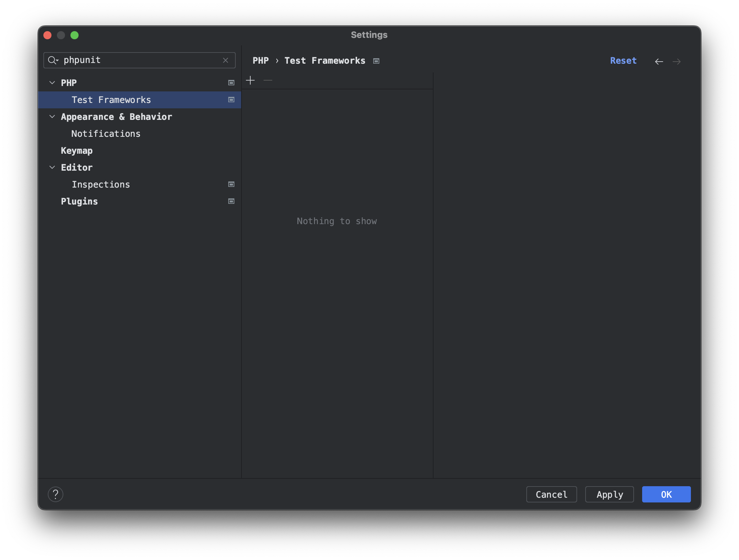Click project-level icon next to Plugins
Image resolution: width=739 pixels, height=560 pixels.
pos(231,201)
